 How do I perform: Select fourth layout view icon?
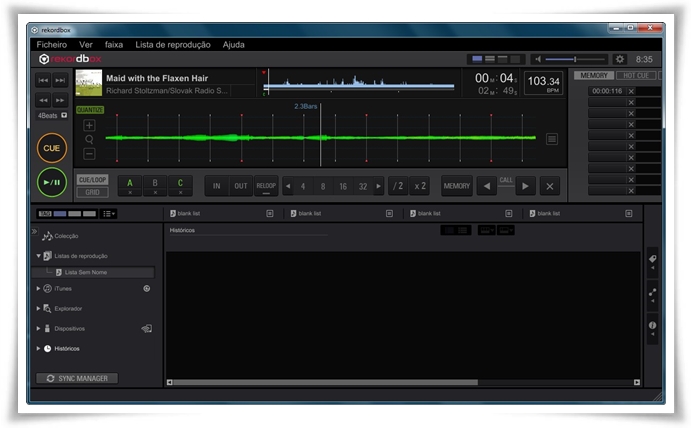(x=515, y=59)
